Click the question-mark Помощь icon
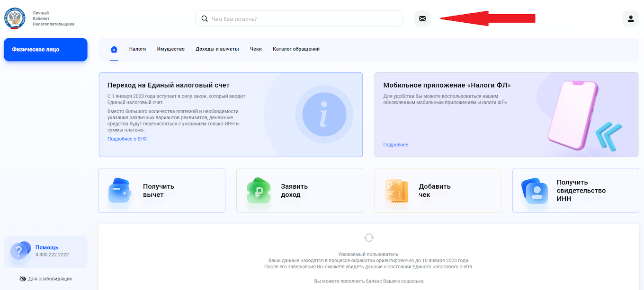 coord(19,250)
